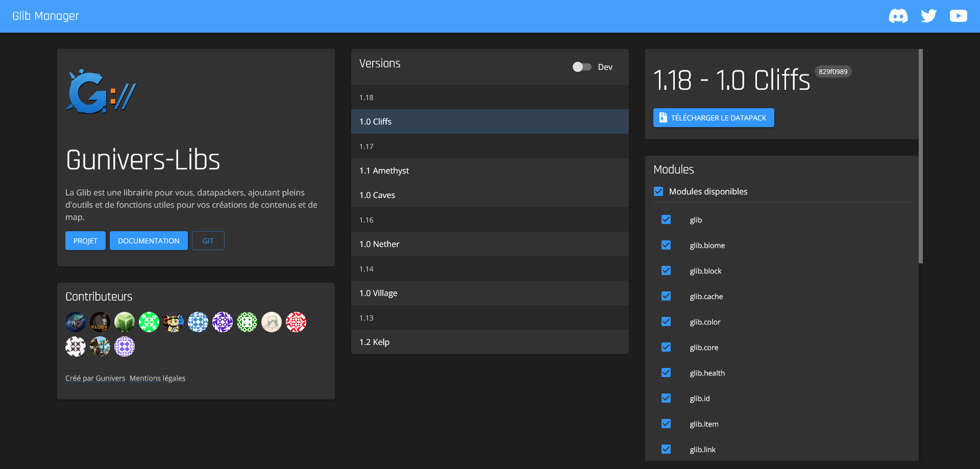980x469 pixels.
Task: Uncheck the glib.core checkbox
Action: (x=666, y=347)
